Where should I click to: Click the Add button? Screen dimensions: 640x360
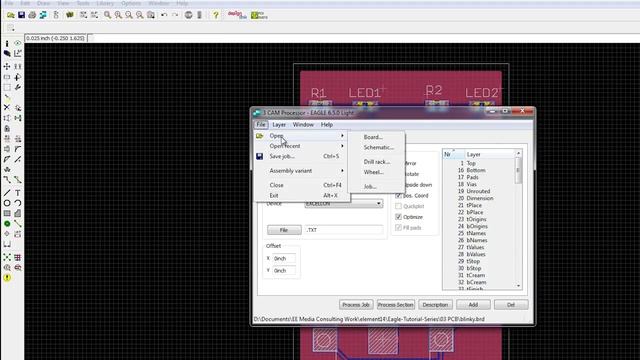click(x=473, y=305)
